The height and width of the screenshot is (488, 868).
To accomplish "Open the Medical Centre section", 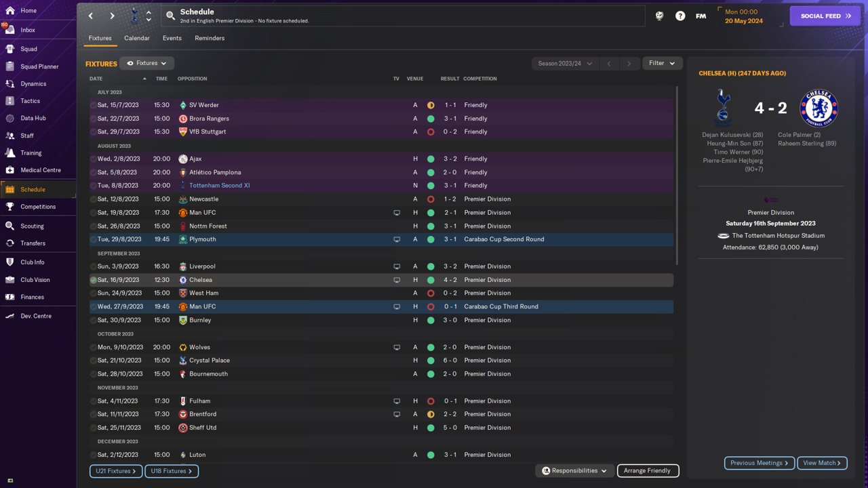I will point(40,170).
